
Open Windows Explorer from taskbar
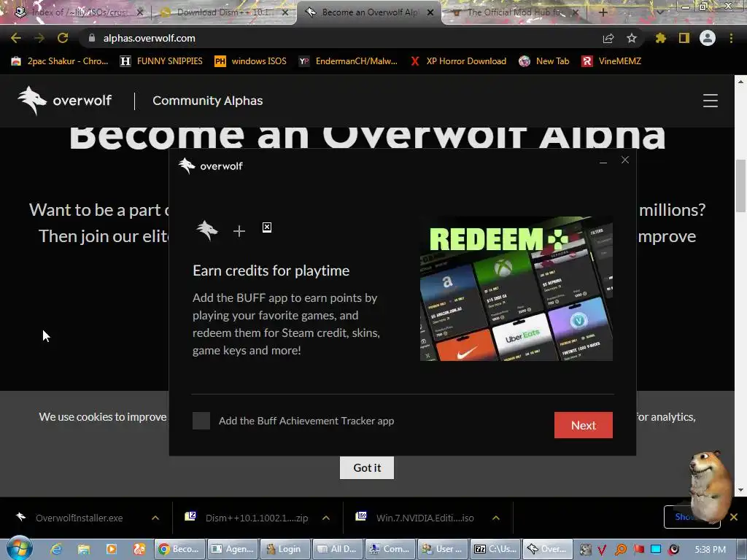pyautogui.click(x=84, y=549)
